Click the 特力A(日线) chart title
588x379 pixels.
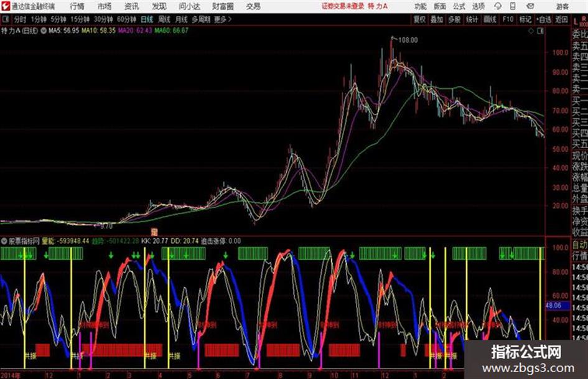point(19,30)
